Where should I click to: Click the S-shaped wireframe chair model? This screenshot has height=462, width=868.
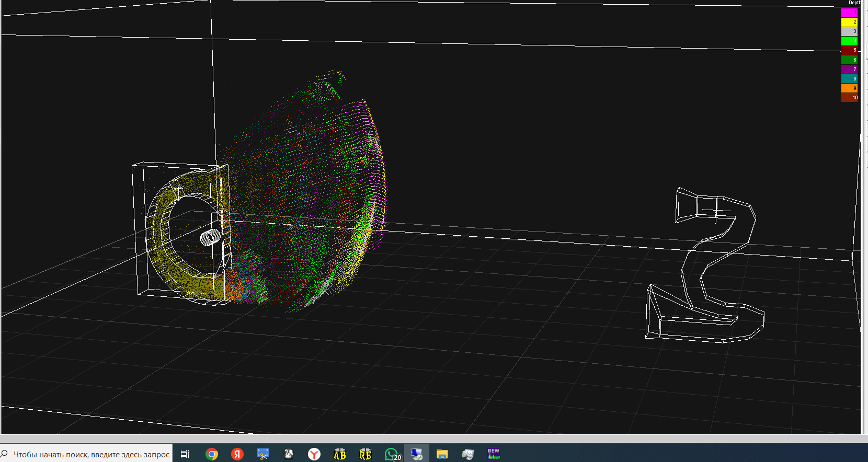pos(705,265)
